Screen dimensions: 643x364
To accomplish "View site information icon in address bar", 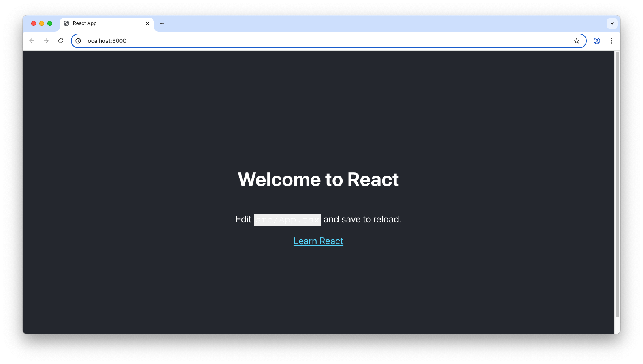I will point(78,41).
